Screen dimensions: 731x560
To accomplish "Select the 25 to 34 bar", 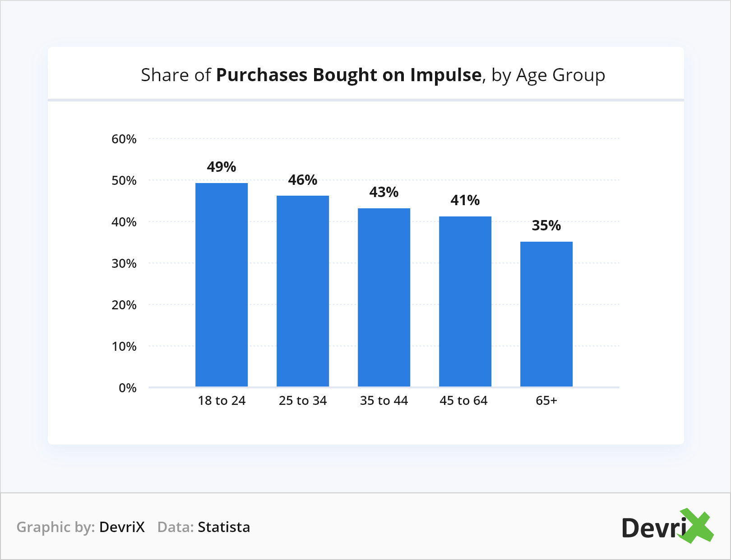I will pos(302,291).
